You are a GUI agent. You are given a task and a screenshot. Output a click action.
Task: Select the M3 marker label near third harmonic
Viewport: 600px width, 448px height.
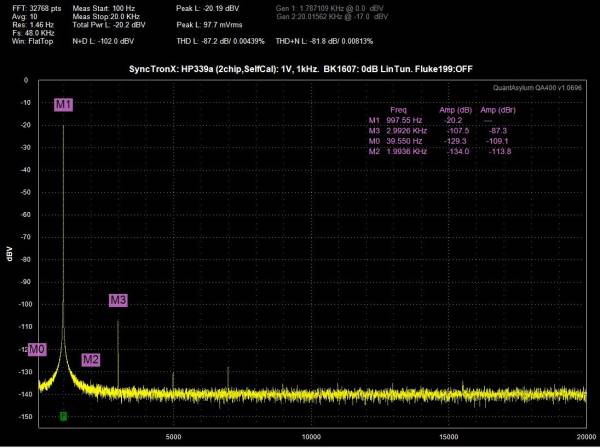coord(118,300)
